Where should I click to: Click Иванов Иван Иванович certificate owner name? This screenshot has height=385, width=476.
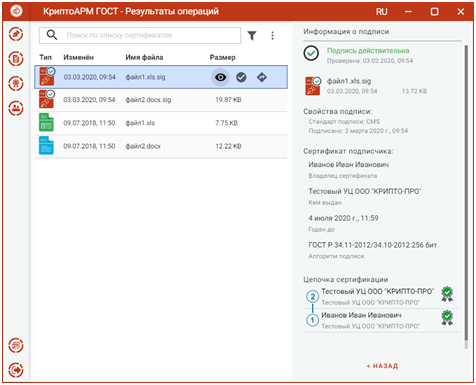click(348, 165)
